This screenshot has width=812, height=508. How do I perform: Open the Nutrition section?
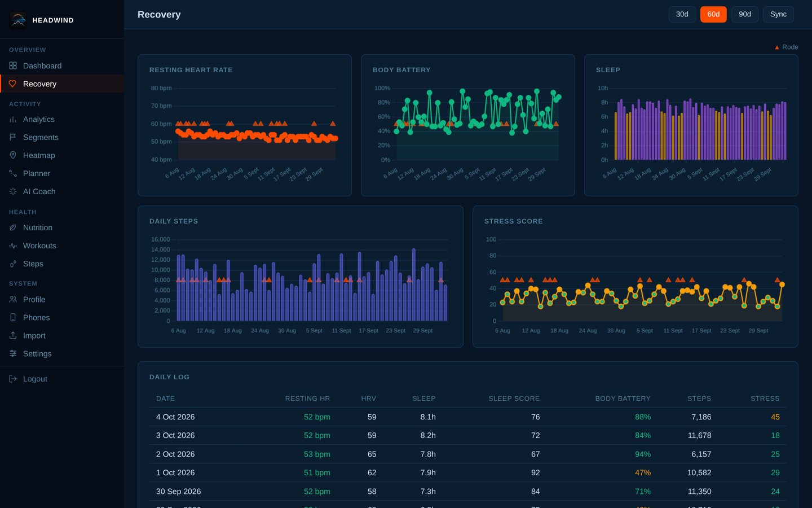[x=62, y=227]
